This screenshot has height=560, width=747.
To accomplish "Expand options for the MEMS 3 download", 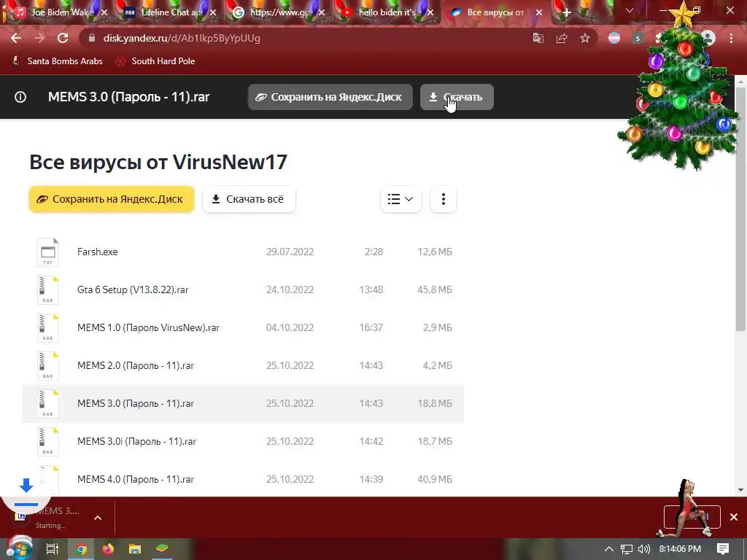I will (98, 518).
